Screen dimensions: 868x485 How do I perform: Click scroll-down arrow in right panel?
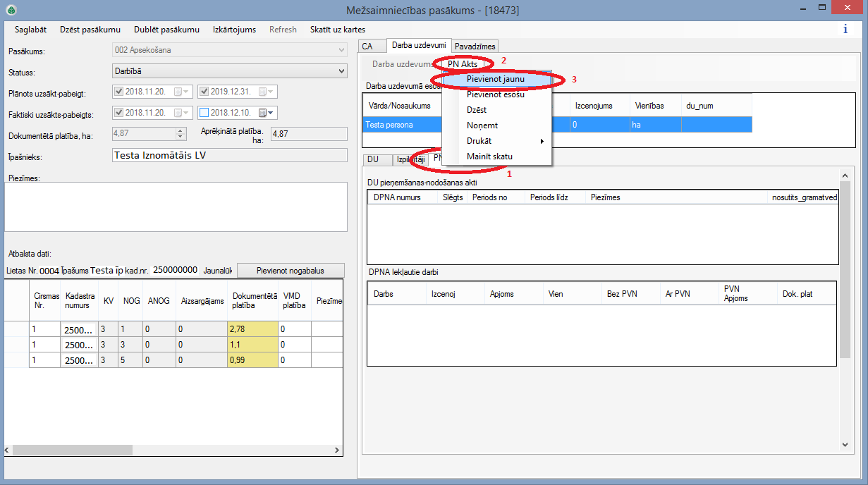pos(845,444)
